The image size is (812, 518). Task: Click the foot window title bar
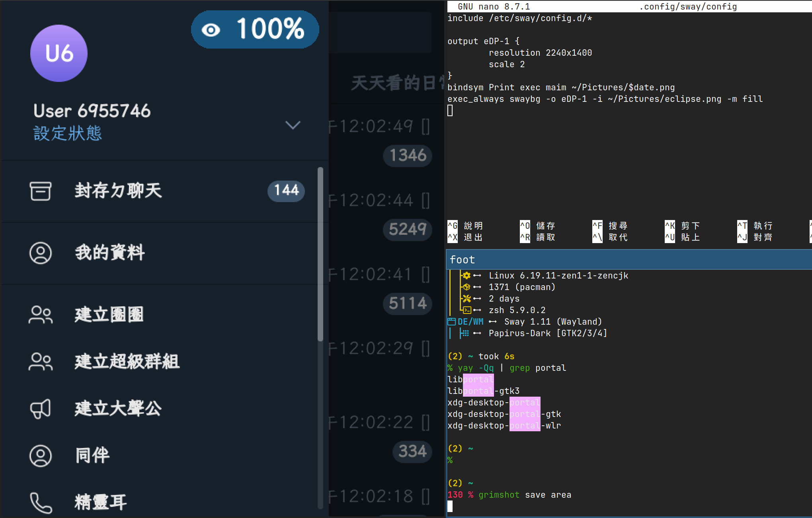click(x=628, y=260)
